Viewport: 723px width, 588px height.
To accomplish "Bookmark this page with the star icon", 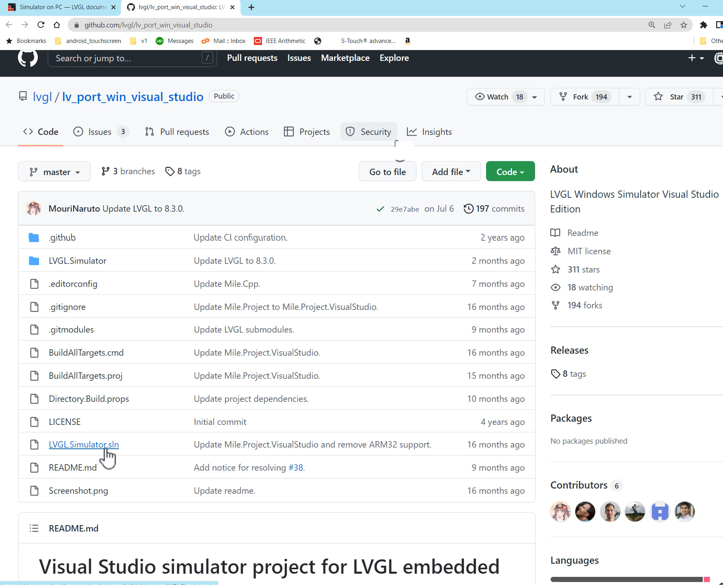I will click(684, 25).
